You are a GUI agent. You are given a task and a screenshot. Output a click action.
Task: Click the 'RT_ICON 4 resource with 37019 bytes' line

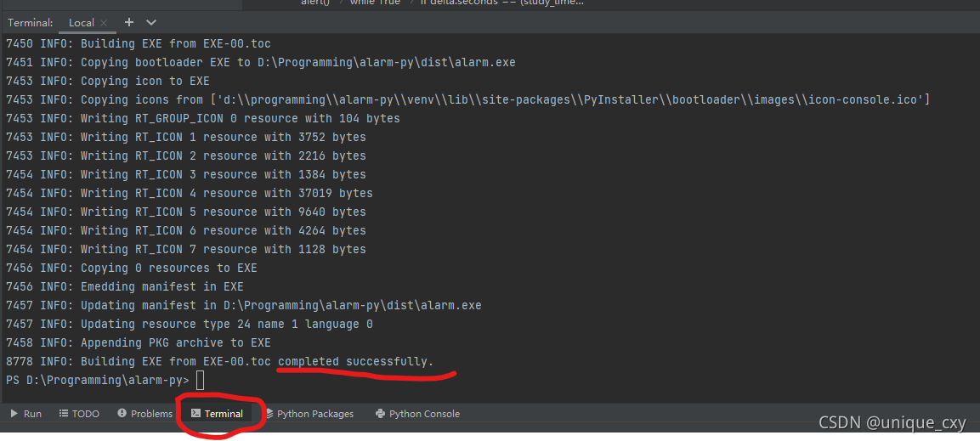(x=190, y=194)
